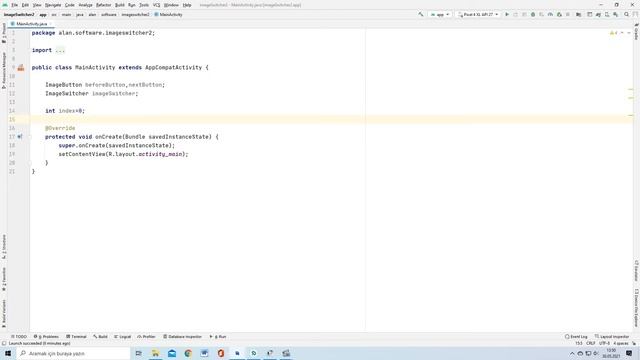Viewport: 640px width, 360px height.
Task: Open the Event Log
Action: pos(576,337)
